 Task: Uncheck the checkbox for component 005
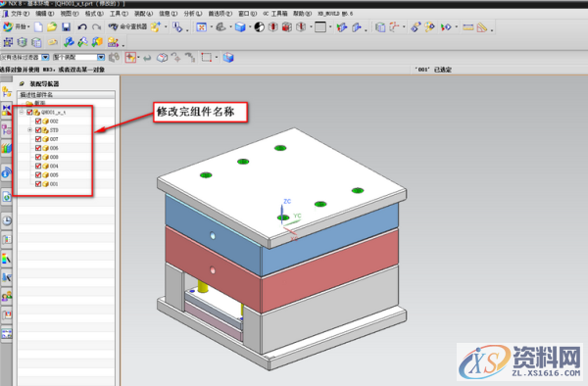[x=38, y=175]
